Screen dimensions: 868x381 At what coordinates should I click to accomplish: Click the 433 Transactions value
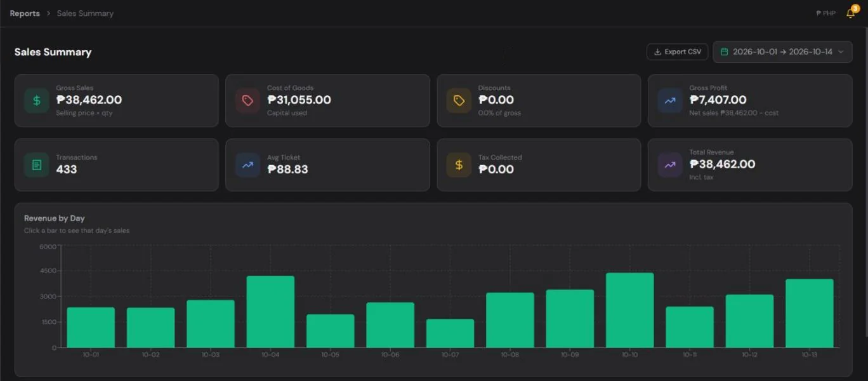pyautogui.click(x=67, y=169)
